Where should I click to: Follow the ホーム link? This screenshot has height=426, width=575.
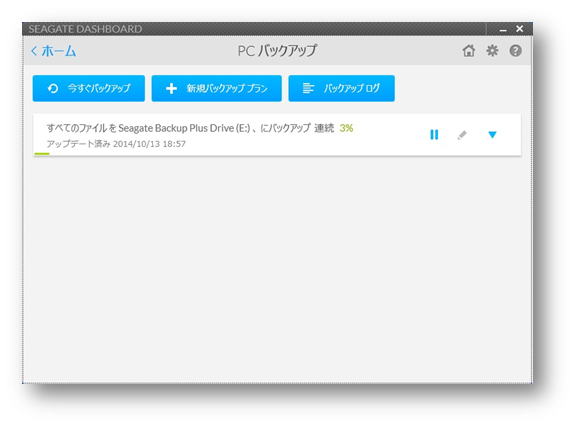pyautogui.click(x=59, y=51)
